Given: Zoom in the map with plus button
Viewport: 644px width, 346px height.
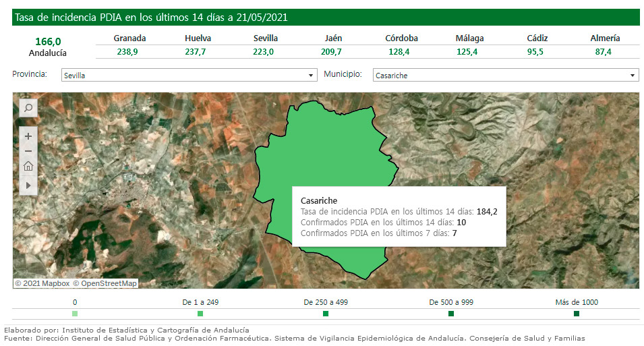Looking at the screenshot, I should pyautogui.click(x=28, y=136).
